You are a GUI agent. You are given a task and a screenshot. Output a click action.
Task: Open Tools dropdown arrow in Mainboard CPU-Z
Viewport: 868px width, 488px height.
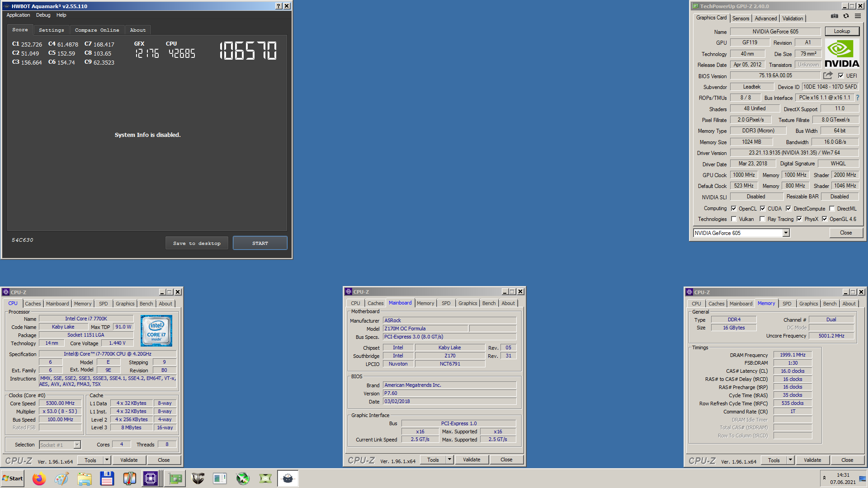[449, 460]
